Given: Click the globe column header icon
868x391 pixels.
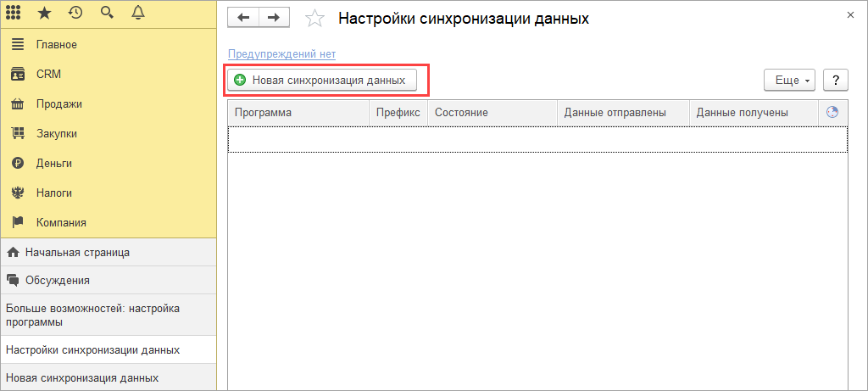Looking at the screenshot, I should pos(832,112).
